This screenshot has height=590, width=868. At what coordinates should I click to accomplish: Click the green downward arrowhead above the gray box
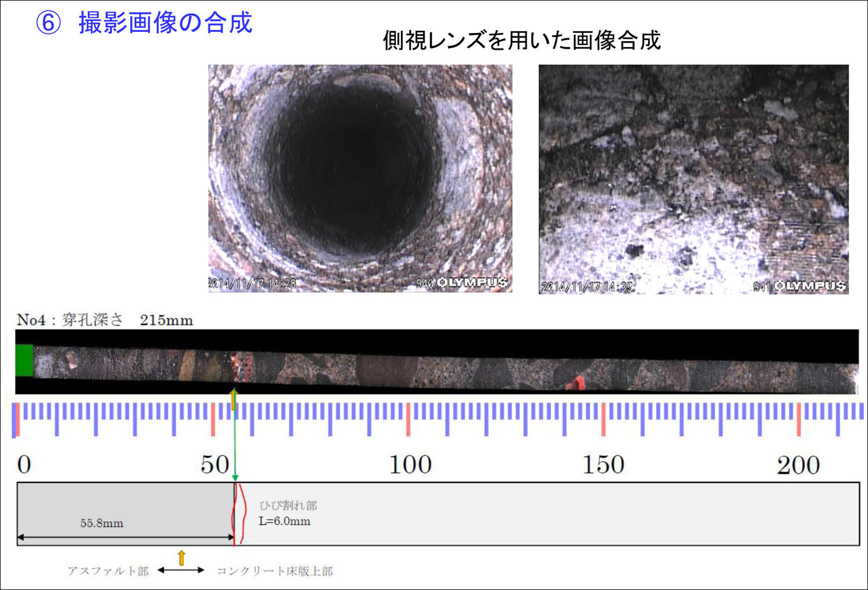235,477
